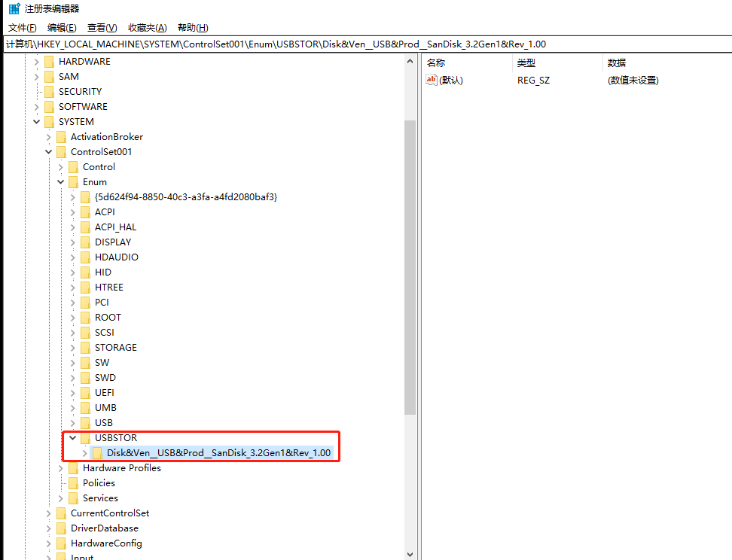The image size is (732, 560).
Task: Click the Disk&Ven__USB SanDisk device folder icon
Action: 99,452
